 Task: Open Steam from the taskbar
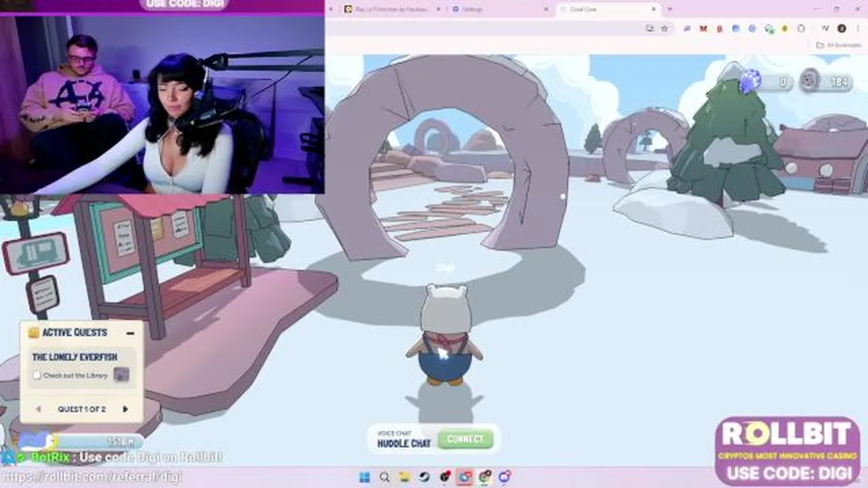click(425, 477)
